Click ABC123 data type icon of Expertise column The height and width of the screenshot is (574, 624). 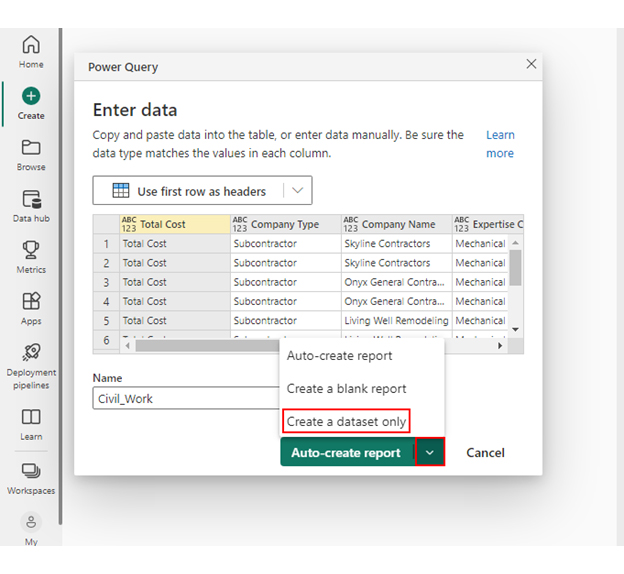click(x=462, y=224)
